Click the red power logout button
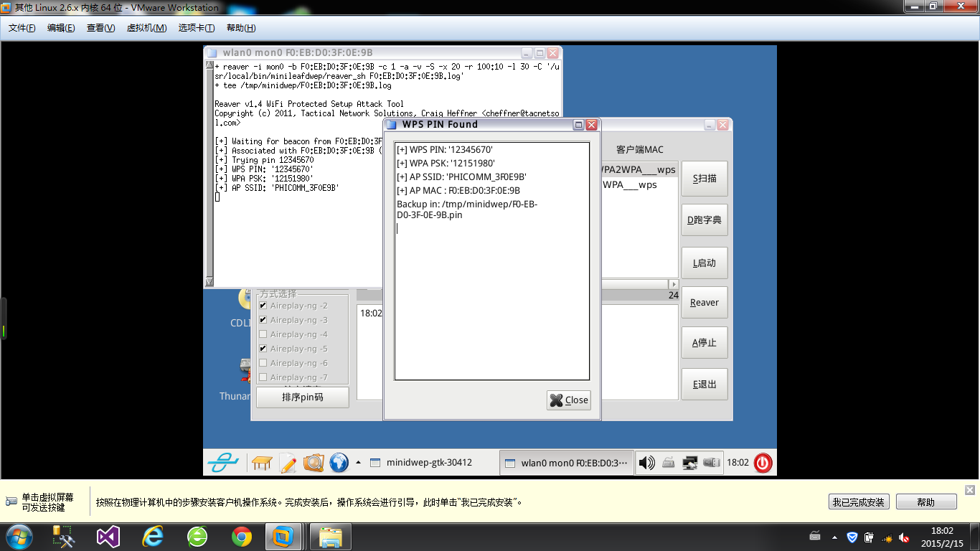The width and height of the screenshot is (980, 551). tap(763, 463)
